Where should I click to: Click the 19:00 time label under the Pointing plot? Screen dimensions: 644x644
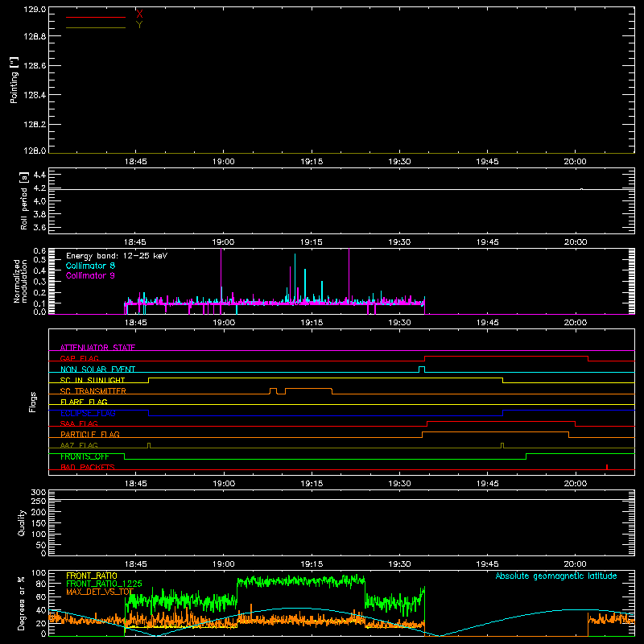[x=224, y=162]
